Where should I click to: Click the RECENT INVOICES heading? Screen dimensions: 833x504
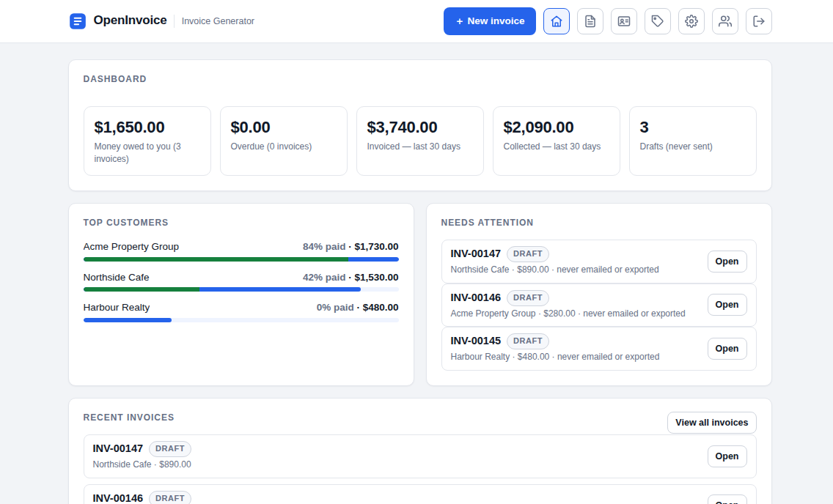[128, 418]
